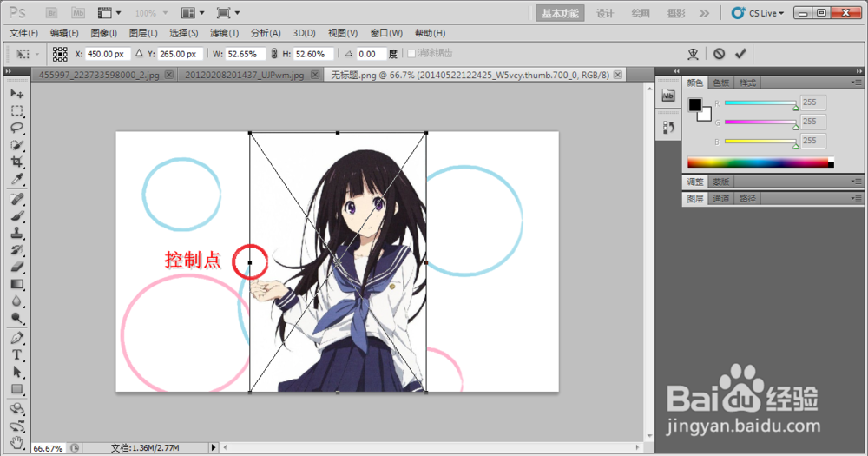This screenshot has width=868, height=456.
Task: Close the 无标题.png document tab
Action: pyautogui.click(x=618, y=74)
